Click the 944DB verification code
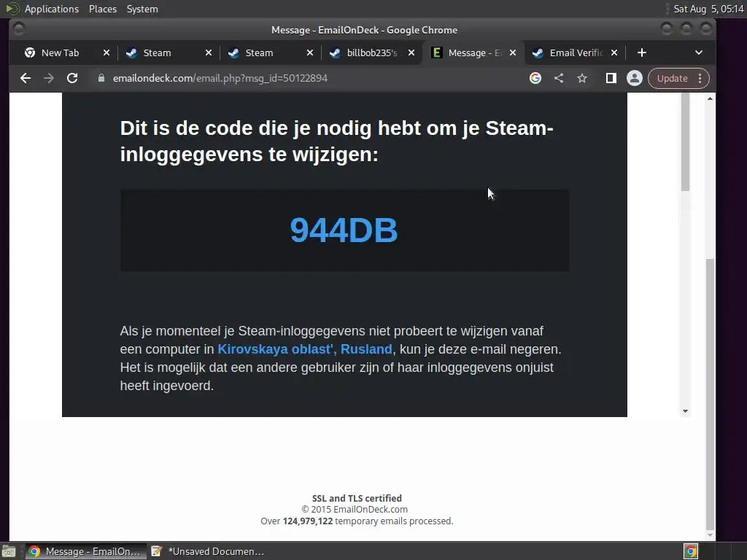Viewport: 747px width, 560px height. pyautogui.click(x=344, y=230)
